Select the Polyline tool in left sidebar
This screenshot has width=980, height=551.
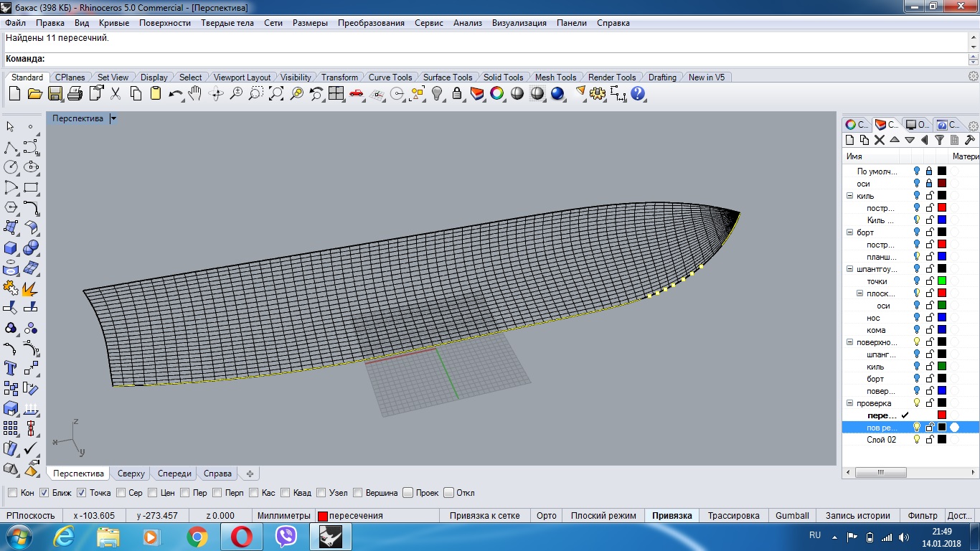tap(11, 147)
